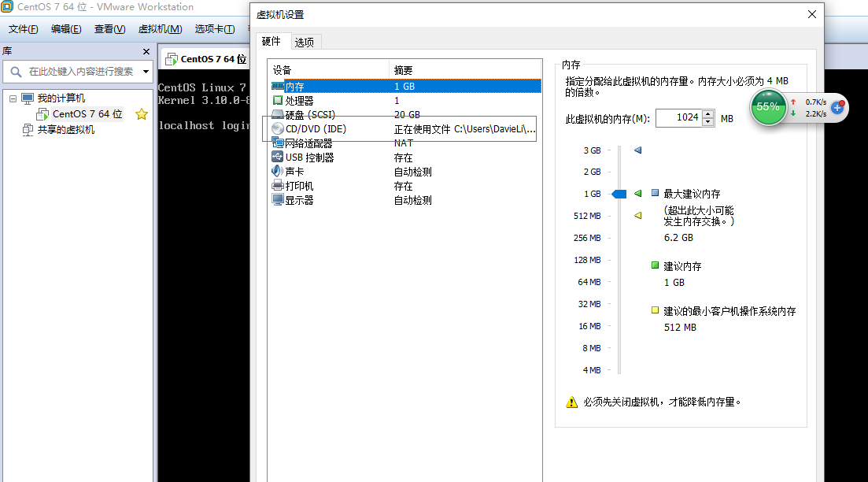Click the hard disk (硬盘 SCSI) icon

(x=277, y=115)
